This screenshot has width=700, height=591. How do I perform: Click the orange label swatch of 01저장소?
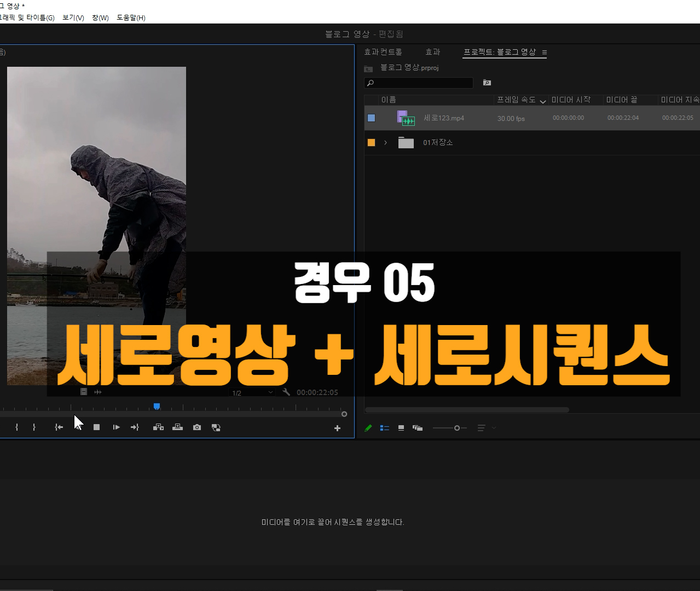click(x=371, y=142)
